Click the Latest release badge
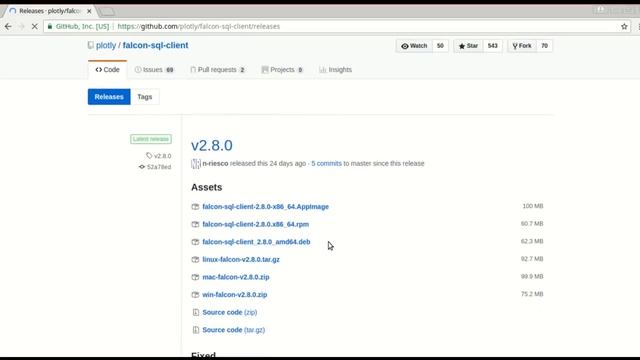 point(151,139)
